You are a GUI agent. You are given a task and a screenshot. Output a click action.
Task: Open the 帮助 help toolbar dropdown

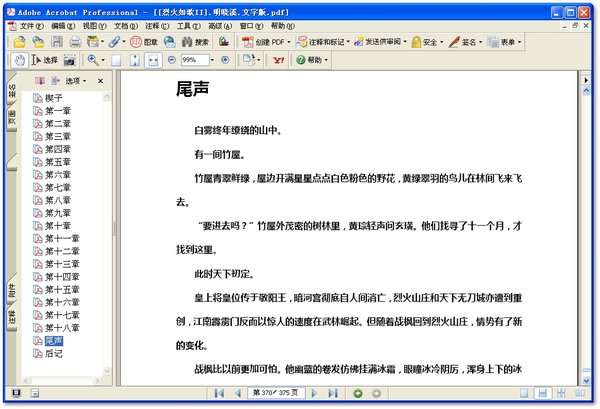[312, 60]
